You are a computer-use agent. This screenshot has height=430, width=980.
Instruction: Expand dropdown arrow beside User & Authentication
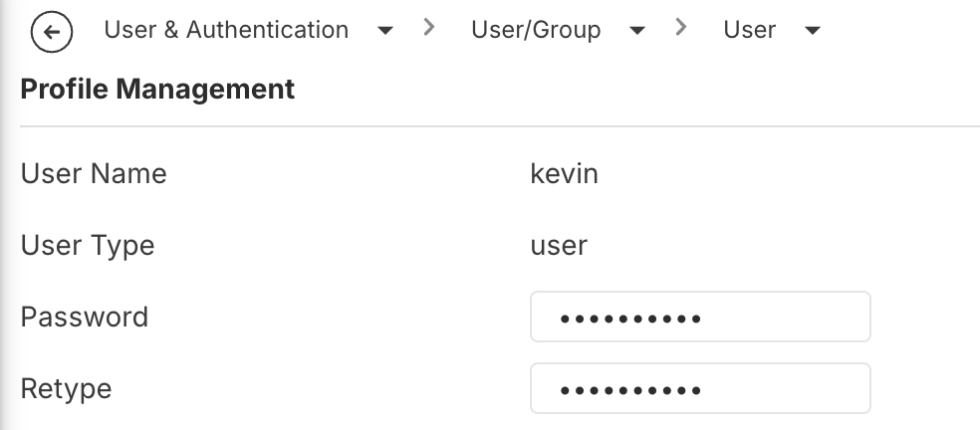pyautogui.click(x=385, y=31)
